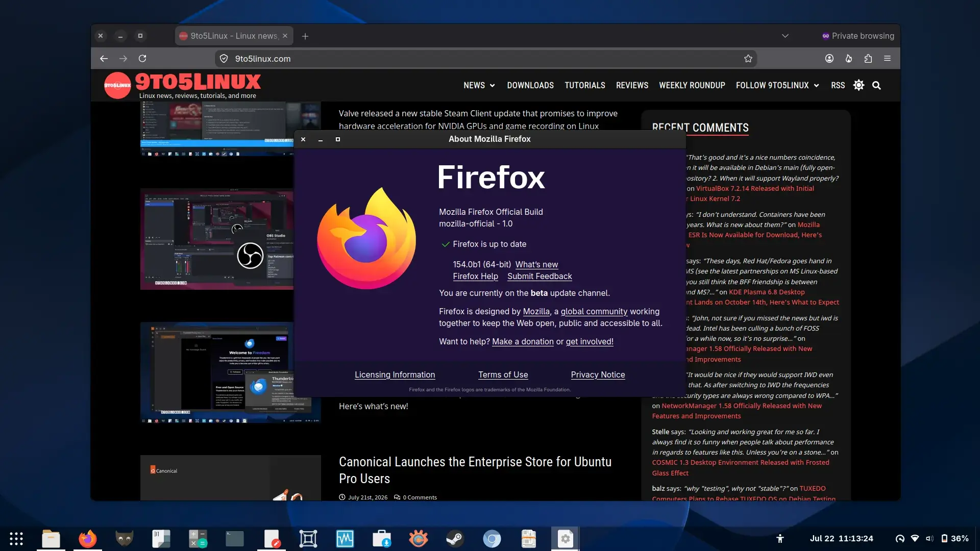Open the site search magnifier icon
The image size is (980, 551).
(x=876, y=85)
